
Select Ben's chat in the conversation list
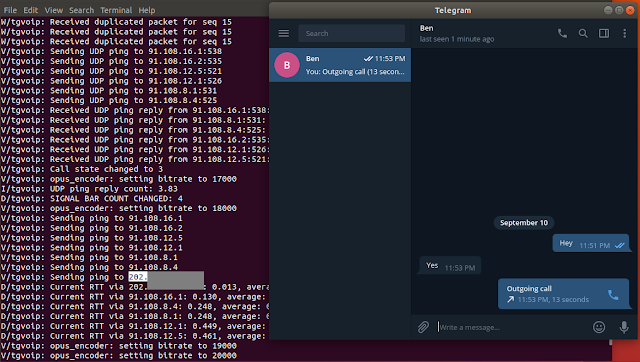(340, 65)
